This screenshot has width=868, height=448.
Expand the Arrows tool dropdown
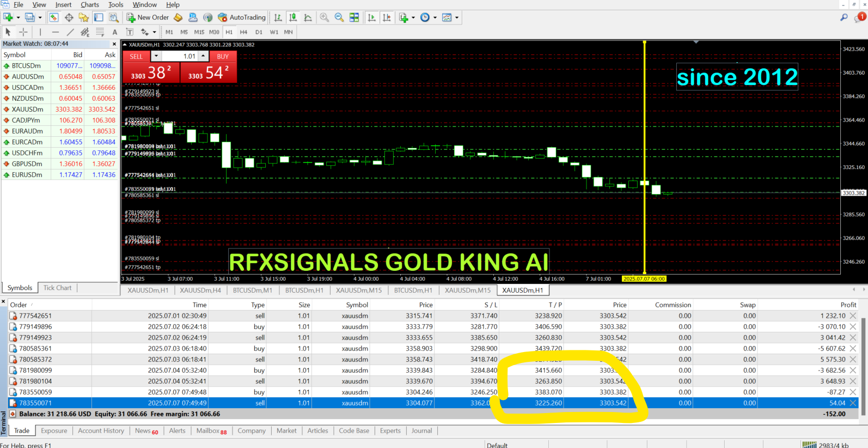155,32
